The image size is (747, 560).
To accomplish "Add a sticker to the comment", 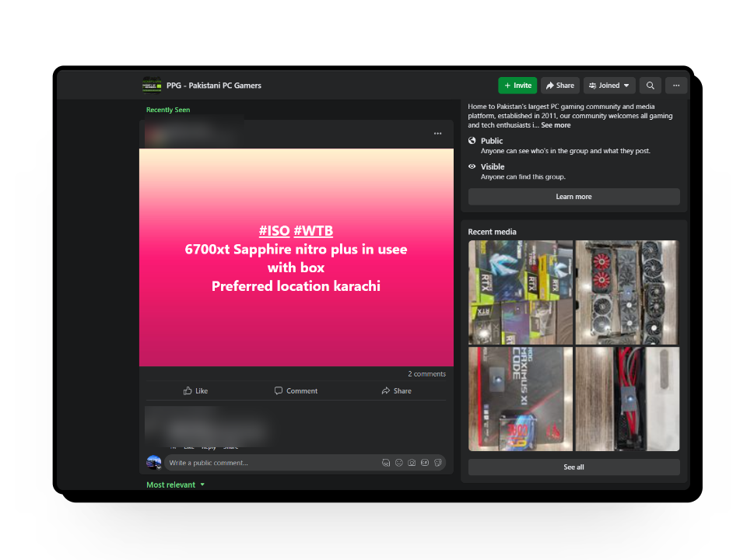I will (x=438, y=463).
